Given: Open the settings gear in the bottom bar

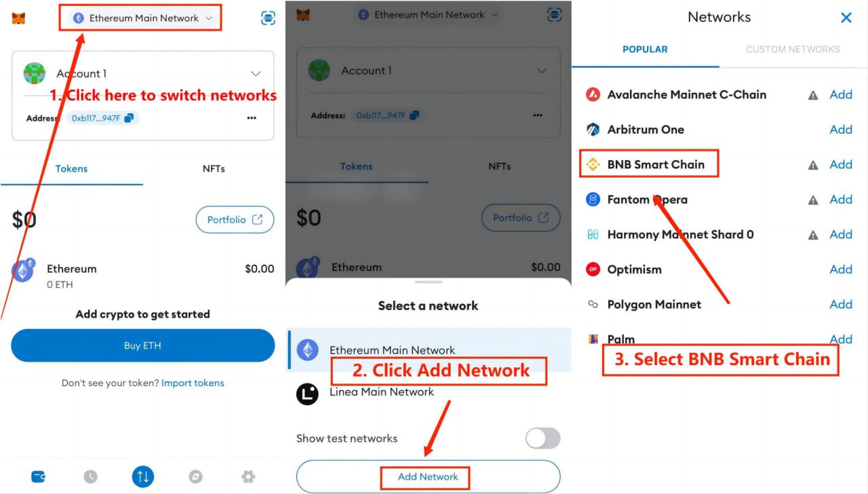Looking at the screenshot, I should tap(248, 477).
